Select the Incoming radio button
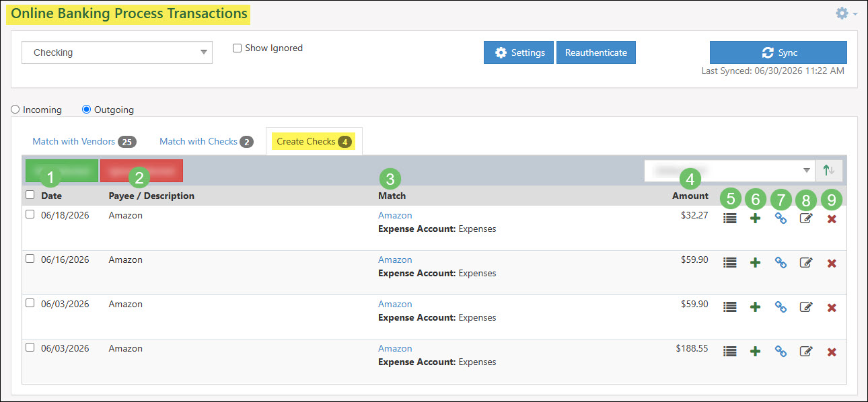 15,110
